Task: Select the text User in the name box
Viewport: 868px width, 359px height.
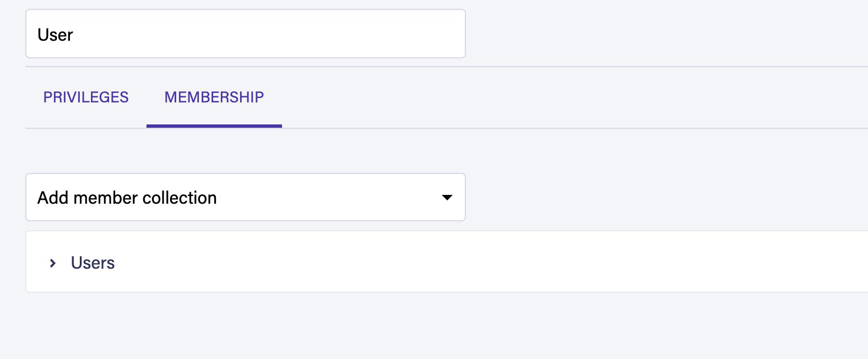Action: pos(55,34)
